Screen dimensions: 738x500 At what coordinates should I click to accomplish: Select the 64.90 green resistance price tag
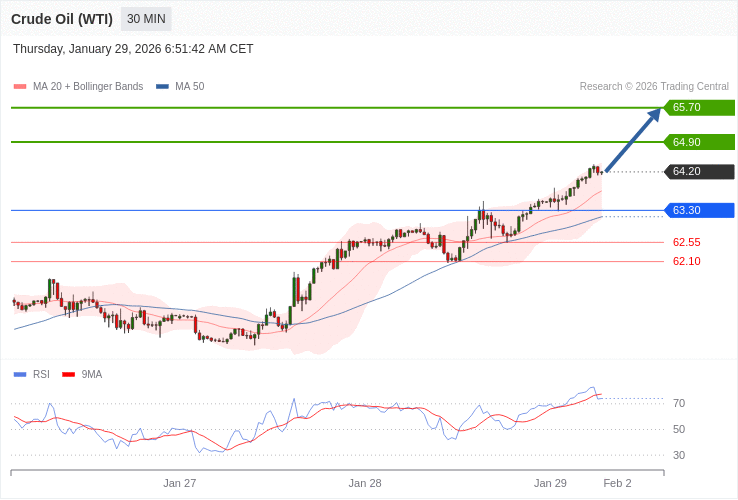698,142
